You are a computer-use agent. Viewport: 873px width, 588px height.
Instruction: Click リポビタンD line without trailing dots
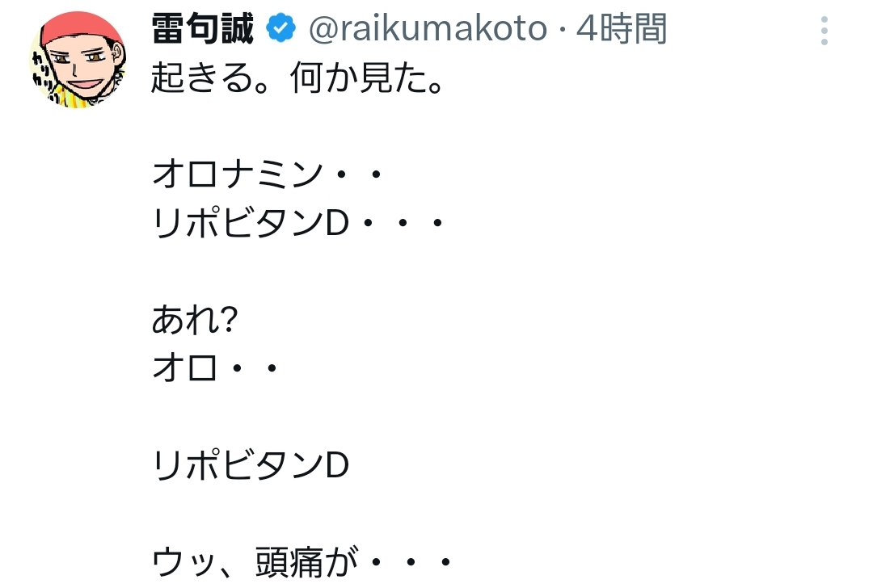pyautogui.click(x=251, y=466)
